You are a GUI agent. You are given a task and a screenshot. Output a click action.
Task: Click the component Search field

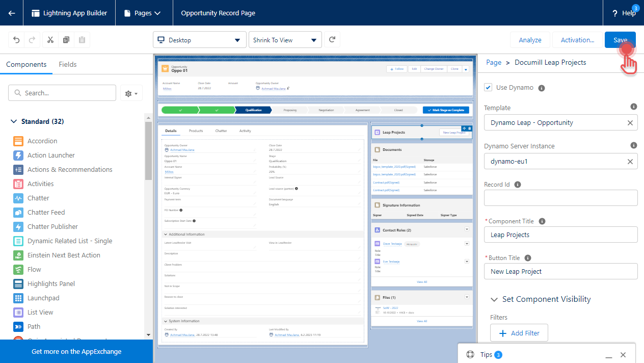click(x=62, y=93)
